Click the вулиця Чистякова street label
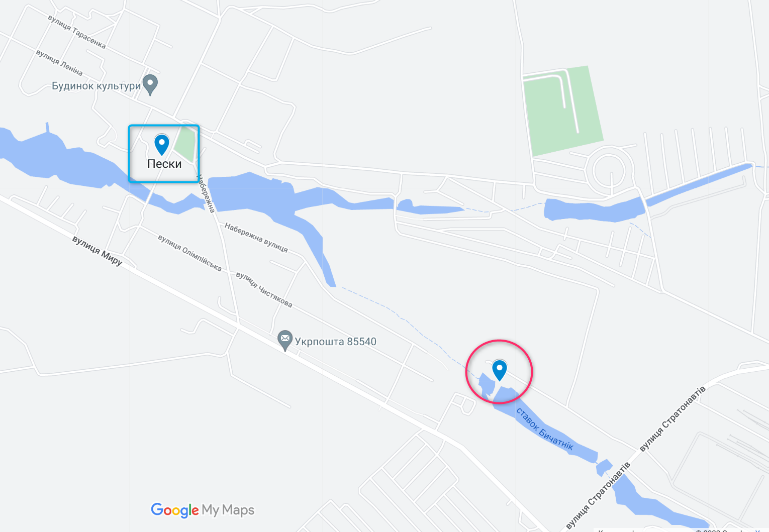769x532 pixels. (264, 289)
